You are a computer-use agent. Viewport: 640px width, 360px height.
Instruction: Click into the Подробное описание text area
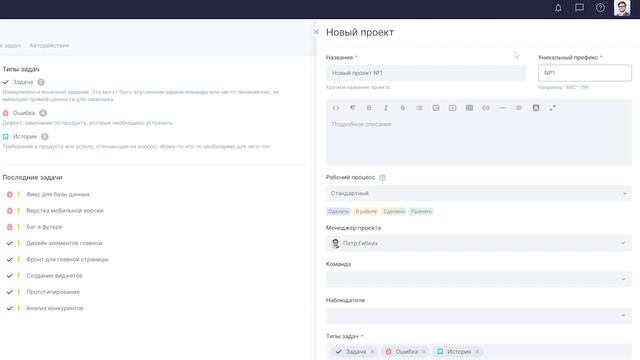click(x=479, y=141)
